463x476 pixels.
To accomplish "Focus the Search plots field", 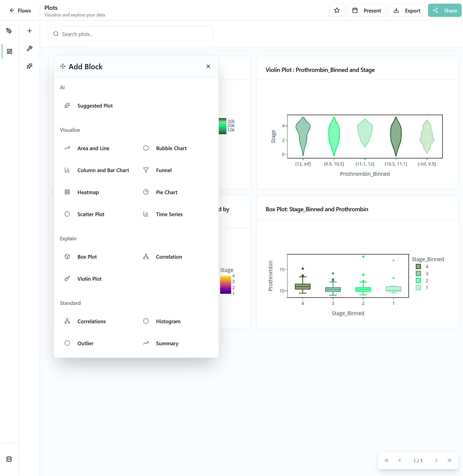I will [x=131, y=34].
